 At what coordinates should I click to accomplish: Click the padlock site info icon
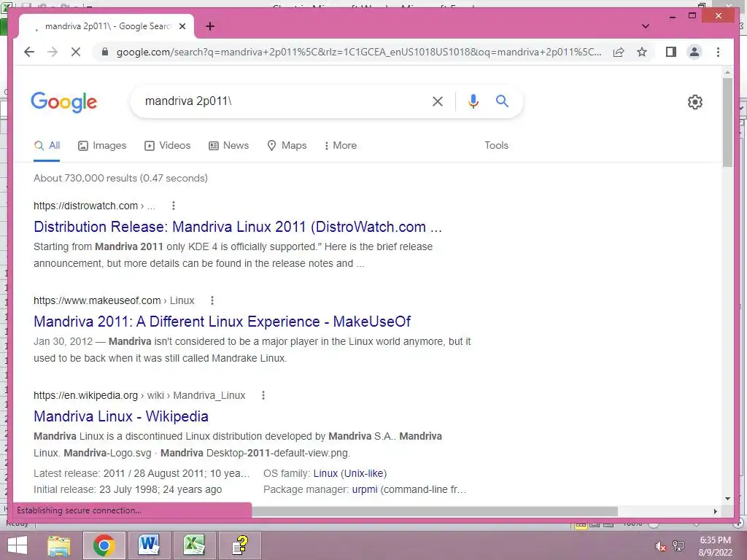click(105, 52)
